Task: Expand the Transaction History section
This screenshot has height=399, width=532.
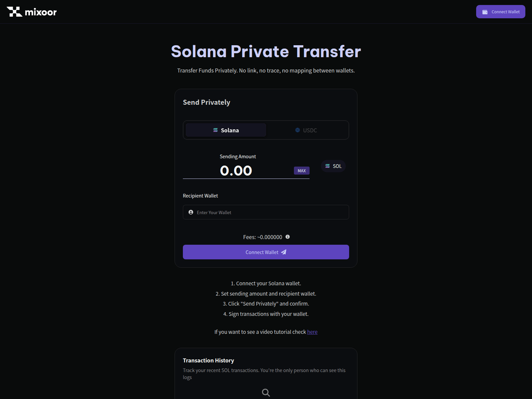Action: [208, 360]
